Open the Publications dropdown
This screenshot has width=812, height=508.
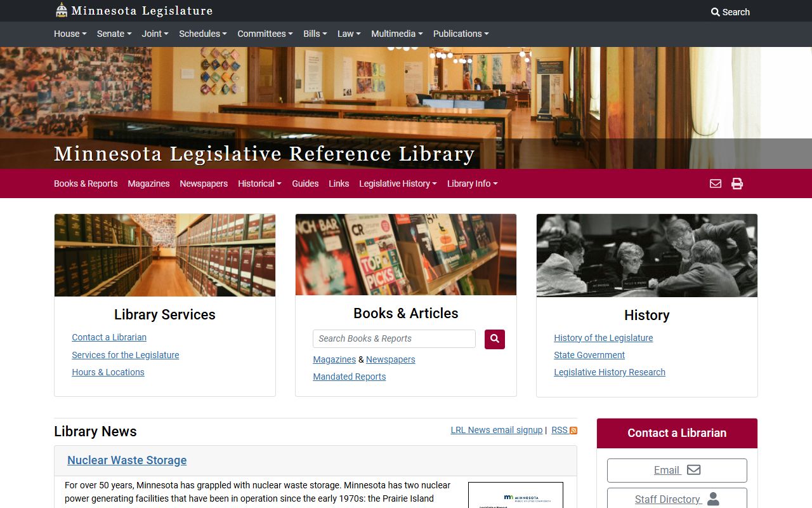pyautogui.click(x=461, y=34)
